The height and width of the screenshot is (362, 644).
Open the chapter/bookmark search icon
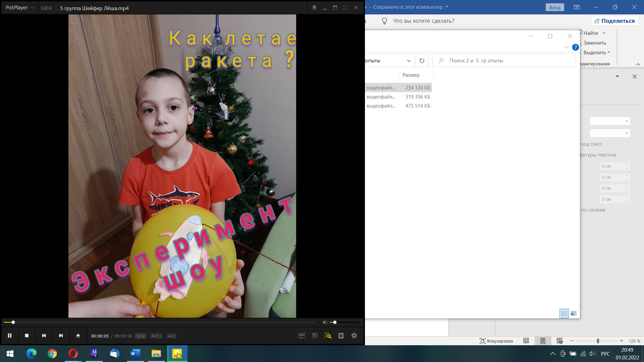328,336
